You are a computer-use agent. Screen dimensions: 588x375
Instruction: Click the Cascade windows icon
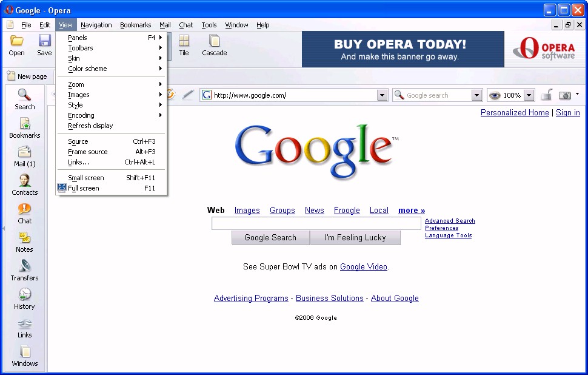[x=215, y=41]
